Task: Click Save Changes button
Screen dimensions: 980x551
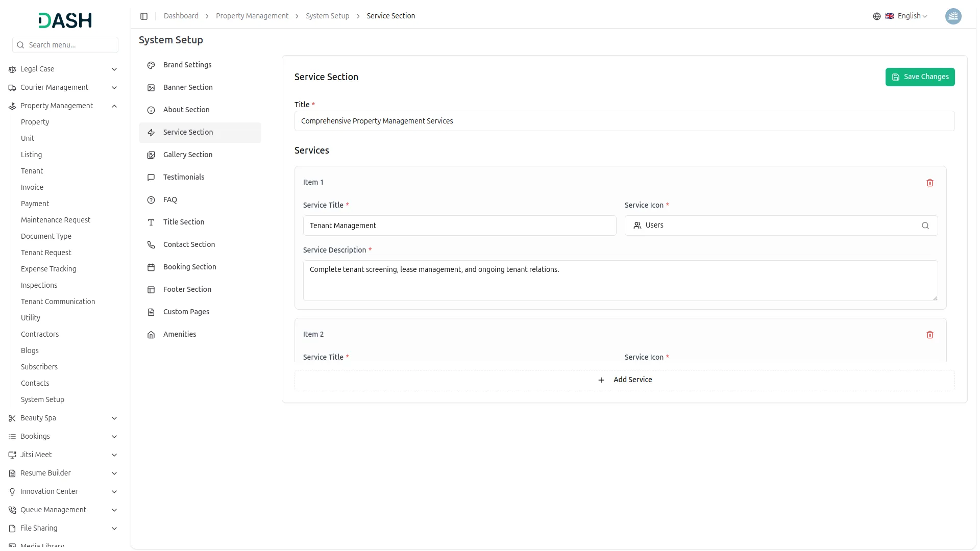Action: coord(919,77)
